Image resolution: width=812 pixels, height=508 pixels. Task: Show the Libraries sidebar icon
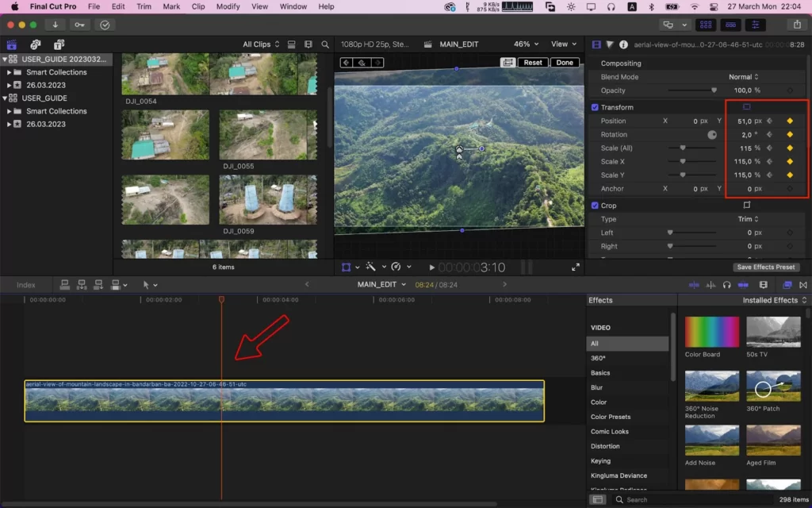12,44
